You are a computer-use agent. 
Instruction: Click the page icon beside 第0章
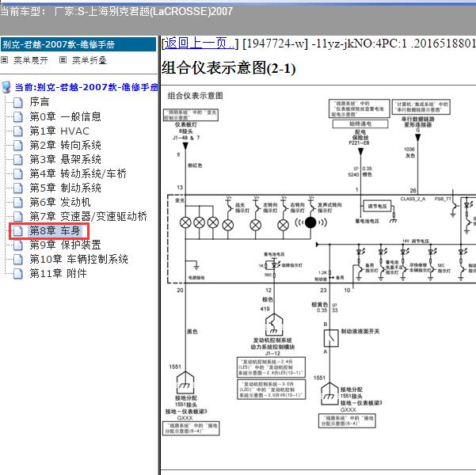tap(18, 117)
